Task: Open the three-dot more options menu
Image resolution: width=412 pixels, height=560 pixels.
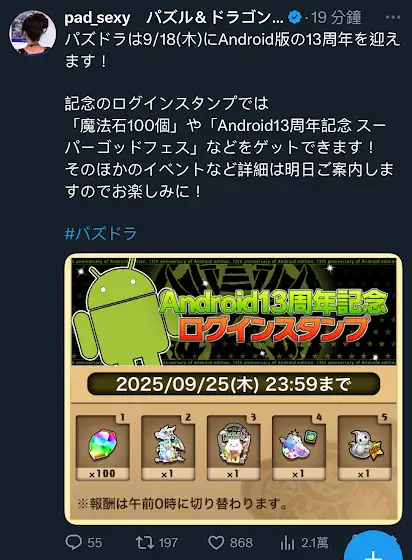Action: 393,17
